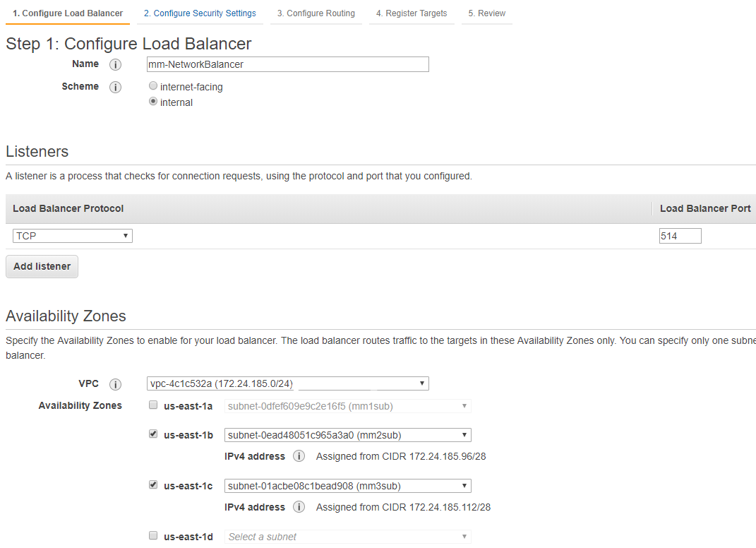
Task: Open the Register Targets step tab
Action: [411, 13]
